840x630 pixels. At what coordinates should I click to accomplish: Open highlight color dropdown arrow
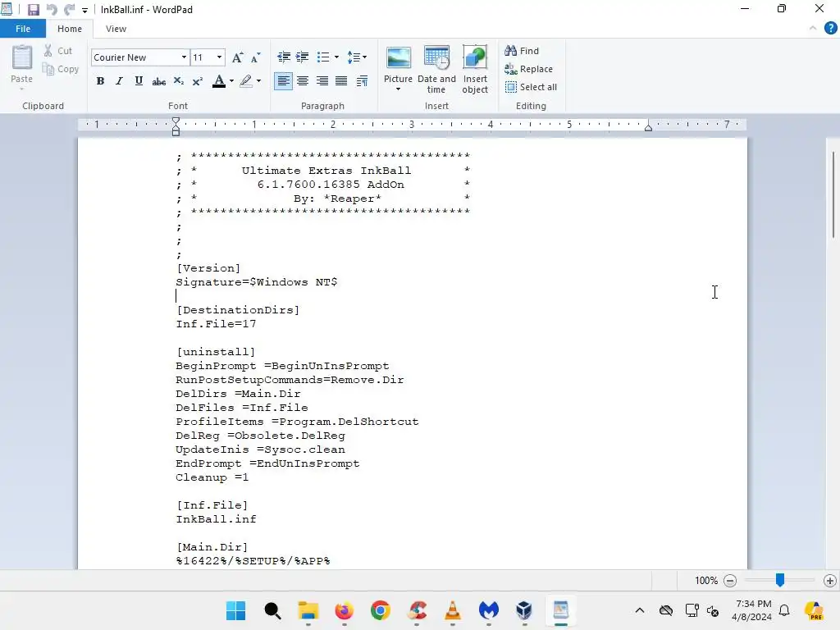[258, 81]
